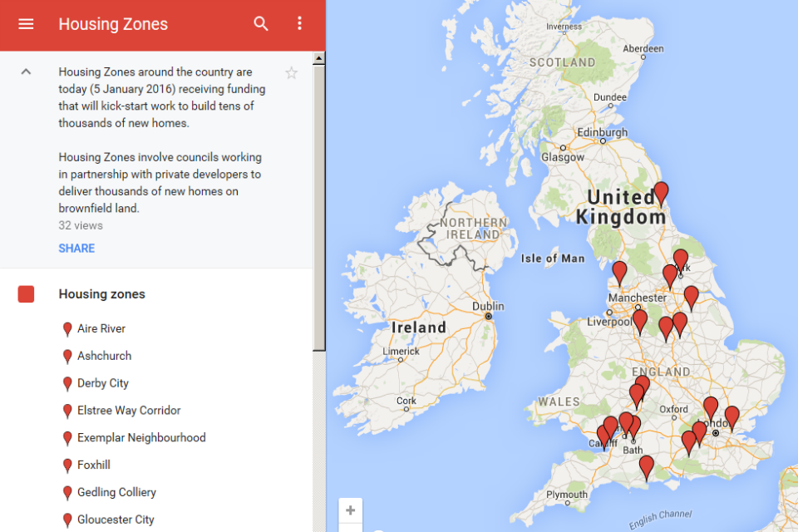Choose Elstree Way Corridor in list

[x=129, y=411]
